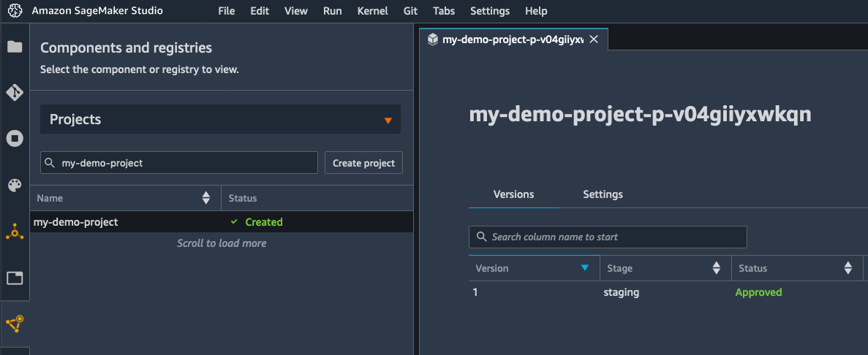868x355 pixels.
Task: Sort versions by the Status column
Action: coord(848,268)
